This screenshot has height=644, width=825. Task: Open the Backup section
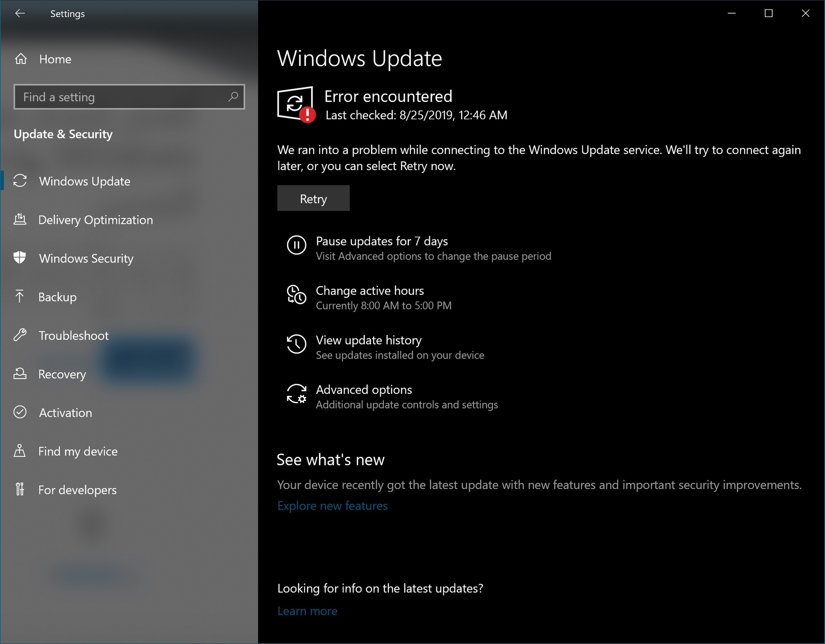click(x=57, y=297)
